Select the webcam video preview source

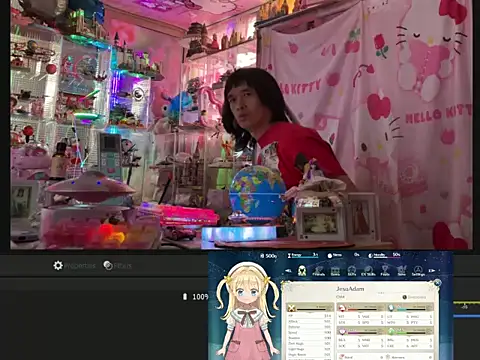pyautogui.click(x=241, y=124)
